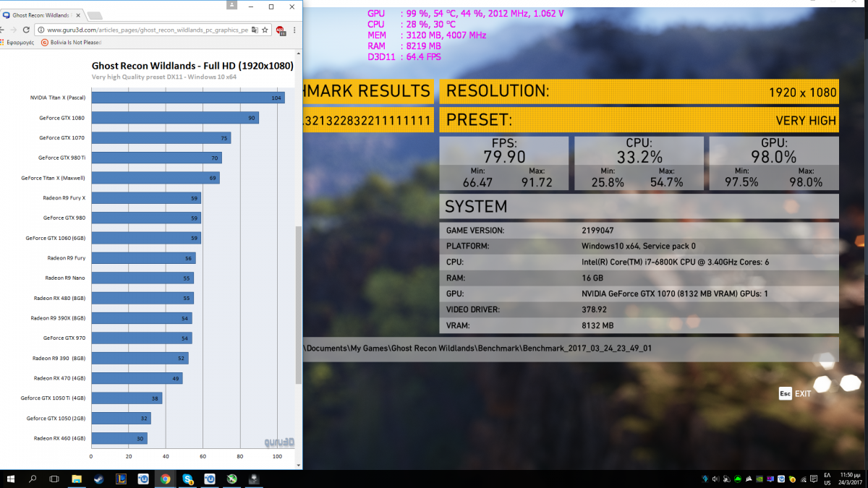Click the average FPS value 79.90
This screenshot has width=868, height=488.
(504, 157)
